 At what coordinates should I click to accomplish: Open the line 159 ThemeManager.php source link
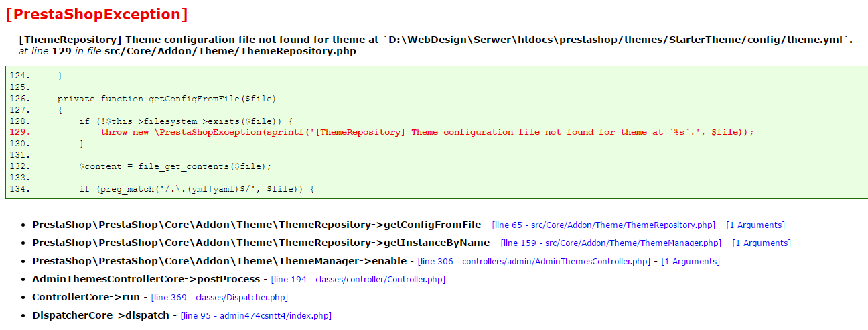pyautogui.click(x=611, y=243)
